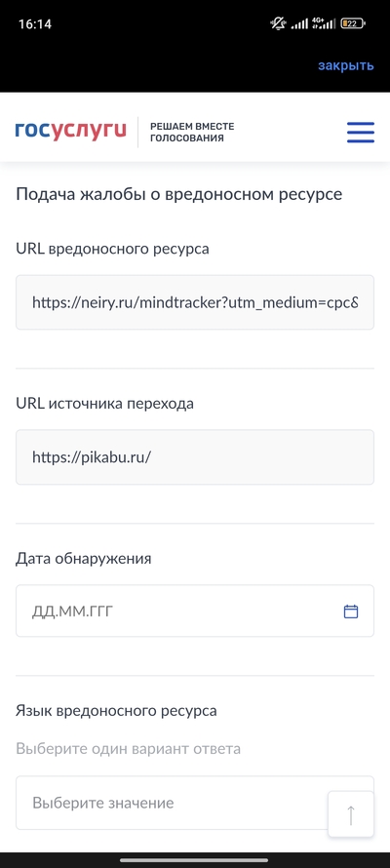Screen dimensions: 390x868
Task: Focus the URL источника перехода field with pikabu.ru
Action: coord(195,457)
